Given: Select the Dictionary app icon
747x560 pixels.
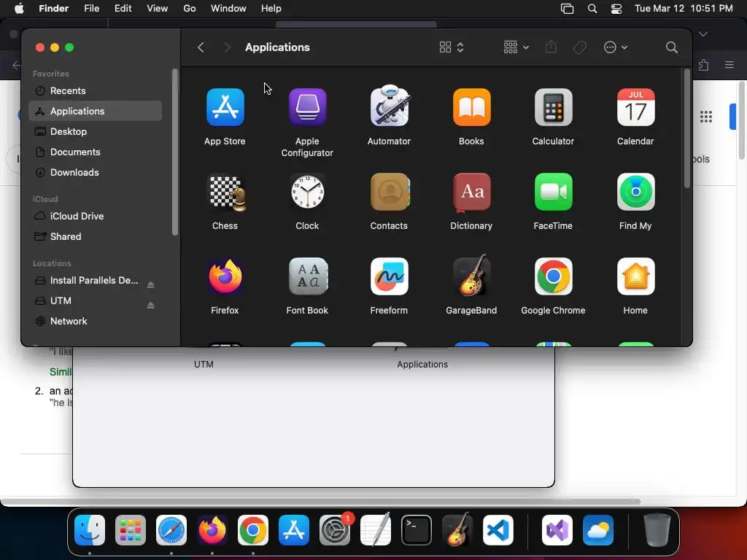Looking at the screenshot, I should [x=472, y=192].
